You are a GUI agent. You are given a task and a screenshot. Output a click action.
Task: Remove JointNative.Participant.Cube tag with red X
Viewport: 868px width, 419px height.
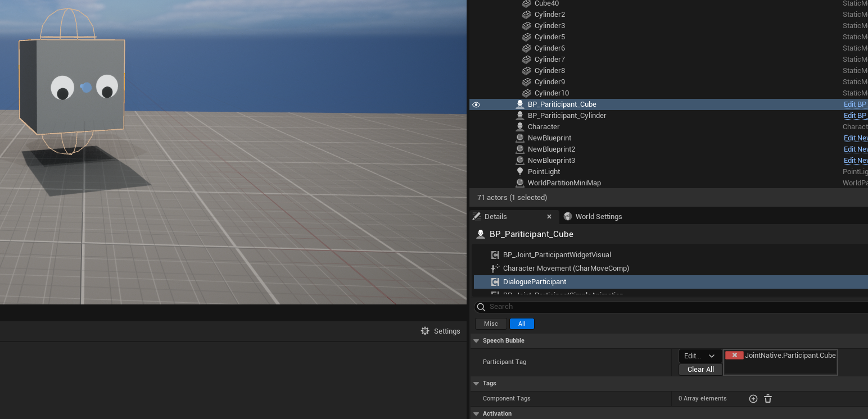pyautogui.click(x=734, y=356)
